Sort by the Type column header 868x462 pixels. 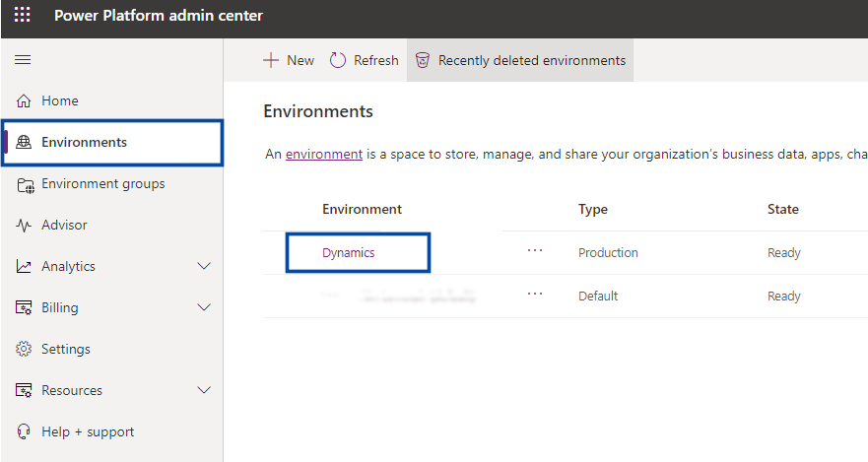tap(593, 209)
